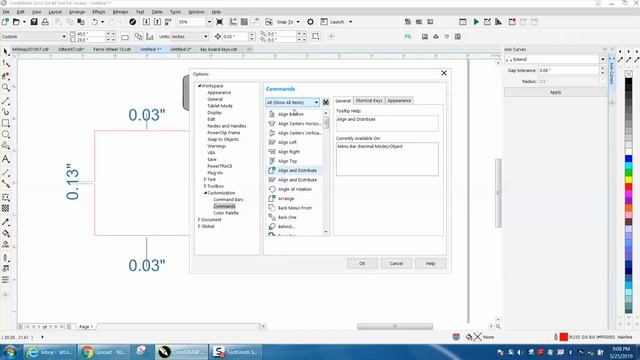Click OK in Options dialog
Viewport: 640px width, 360px height.
[362, 263]
